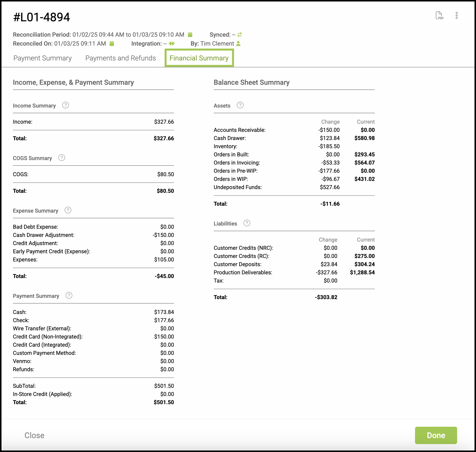The height and width of the screenshot is (452, 476).
Task: Open the Payments and Refunds tab
Action: point(120,58)
